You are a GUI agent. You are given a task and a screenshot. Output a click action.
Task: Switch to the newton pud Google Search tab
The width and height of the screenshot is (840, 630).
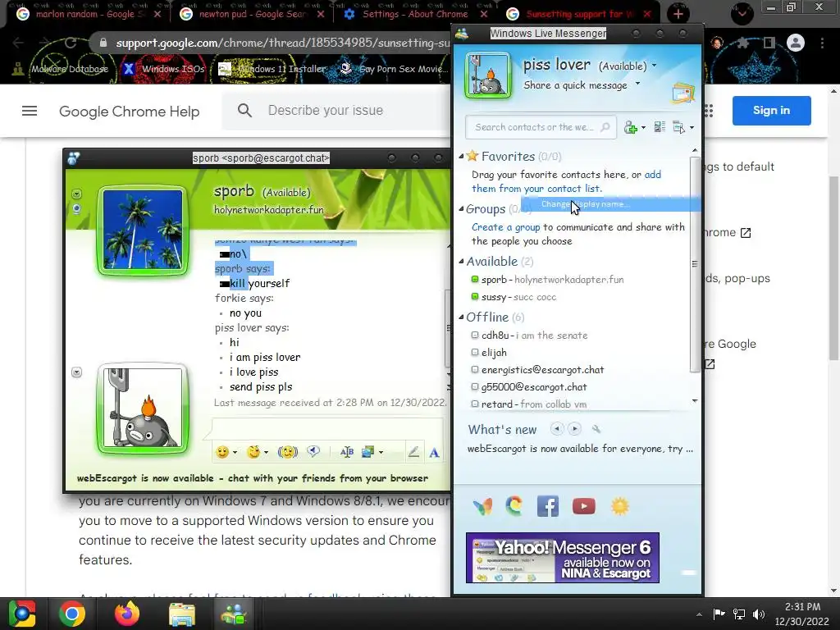coord(253,14)
